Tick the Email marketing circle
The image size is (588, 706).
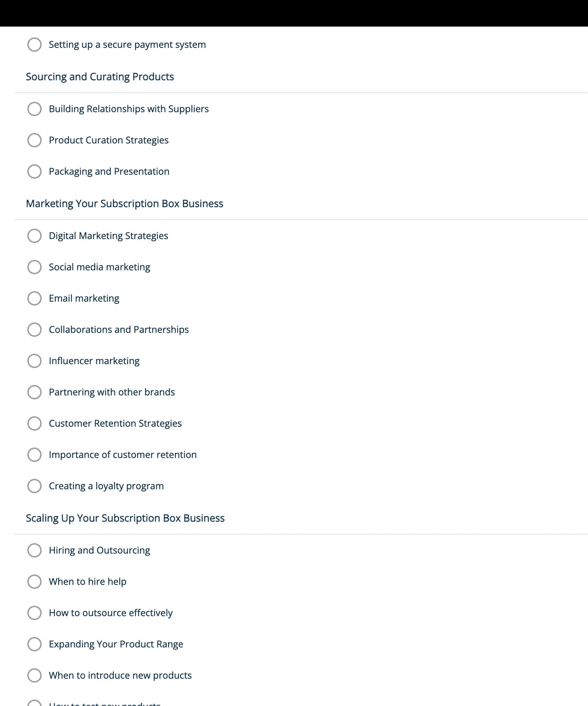[x=34, y=298]
